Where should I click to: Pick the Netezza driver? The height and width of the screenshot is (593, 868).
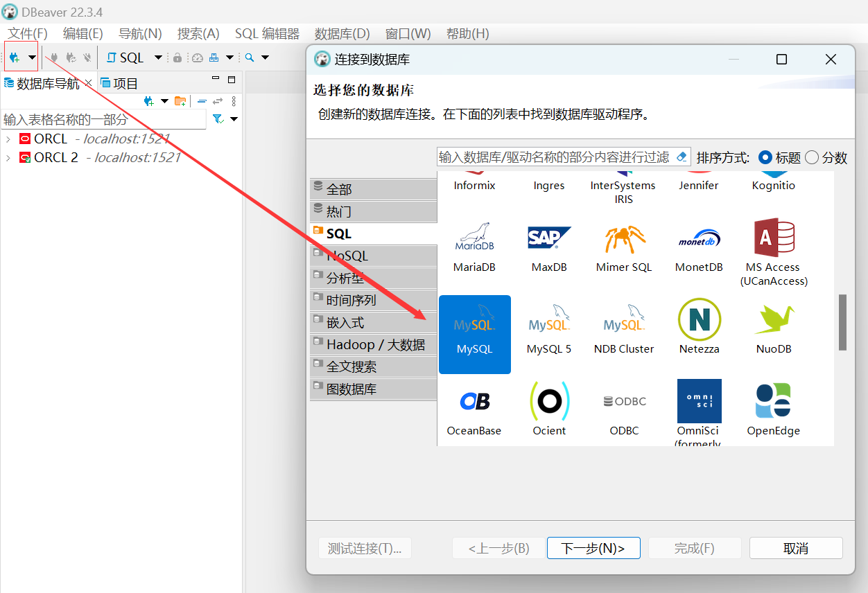tap(699, 328)
